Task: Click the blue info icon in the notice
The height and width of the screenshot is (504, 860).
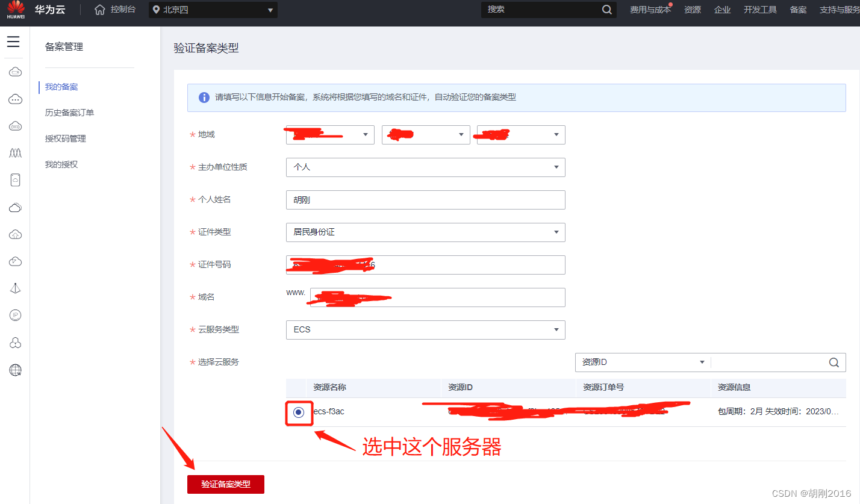Action: [204, 97]
